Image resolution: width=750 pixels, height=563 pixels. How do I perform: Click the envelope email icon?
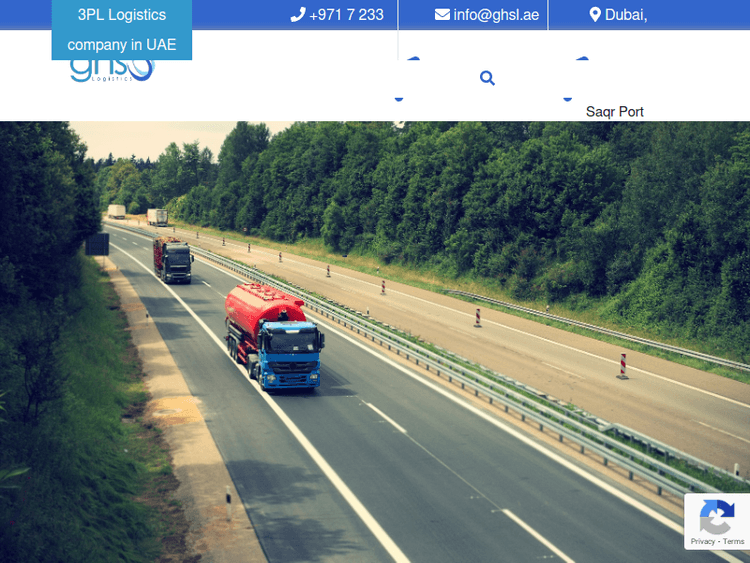click(x=442, y=15)
